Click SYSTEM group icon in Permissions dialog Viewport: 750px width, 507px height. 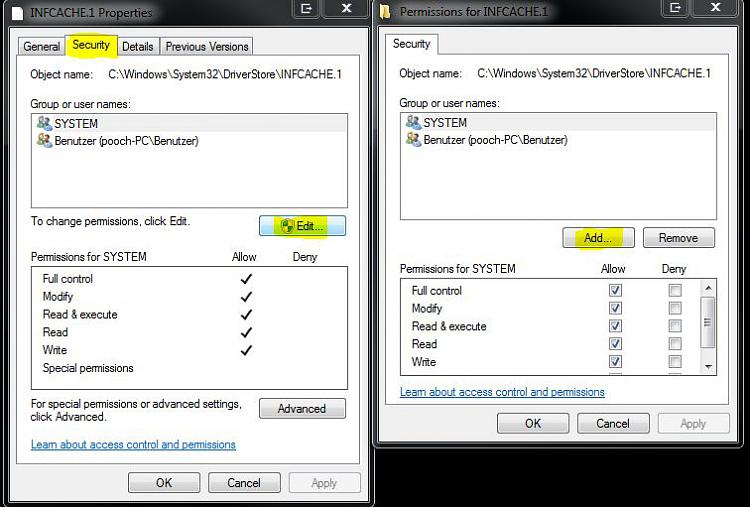(x=413, y=122)
